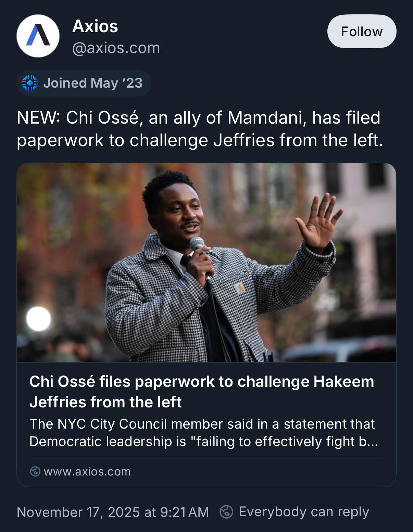413x532 pixels.
Task: Open the Everybody can reply setting
Action: pyautogui.click(x=304, y=512)
